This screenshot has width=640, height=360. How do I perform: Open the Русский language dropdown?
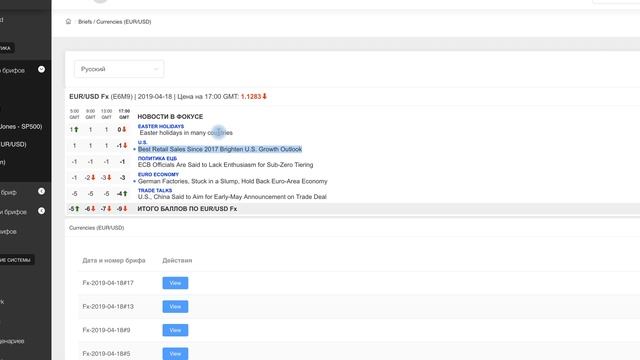coord(119,69)
